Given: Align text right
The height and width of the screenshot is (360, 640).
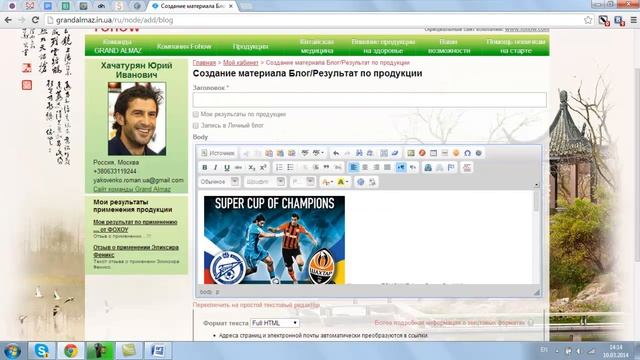Looking at the screenshot, I should click(376, 167).
